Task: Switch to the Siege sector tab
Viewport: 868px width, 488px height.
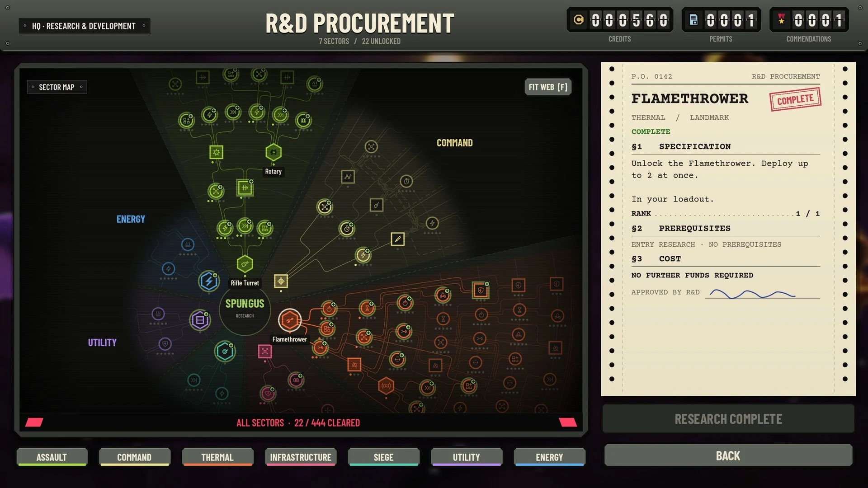Action: pyautogui.click(x=383, y=457)
